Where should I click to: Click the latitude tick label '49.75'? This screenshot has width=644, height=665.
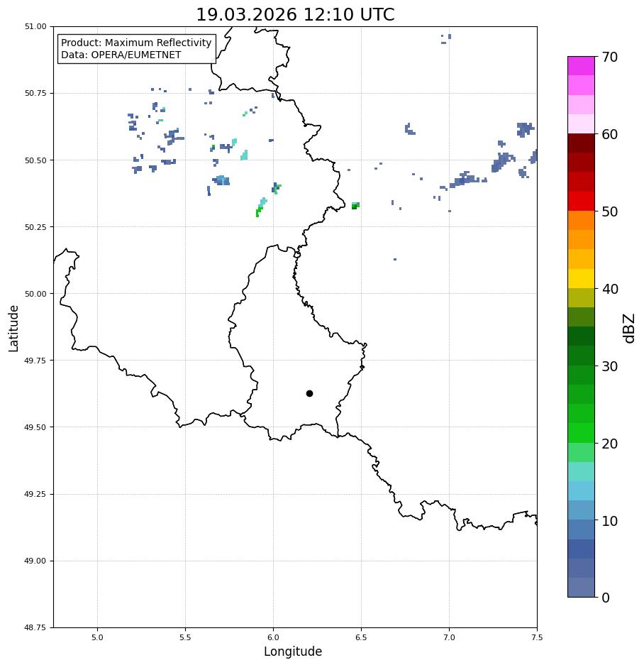[x=35, y=361]
